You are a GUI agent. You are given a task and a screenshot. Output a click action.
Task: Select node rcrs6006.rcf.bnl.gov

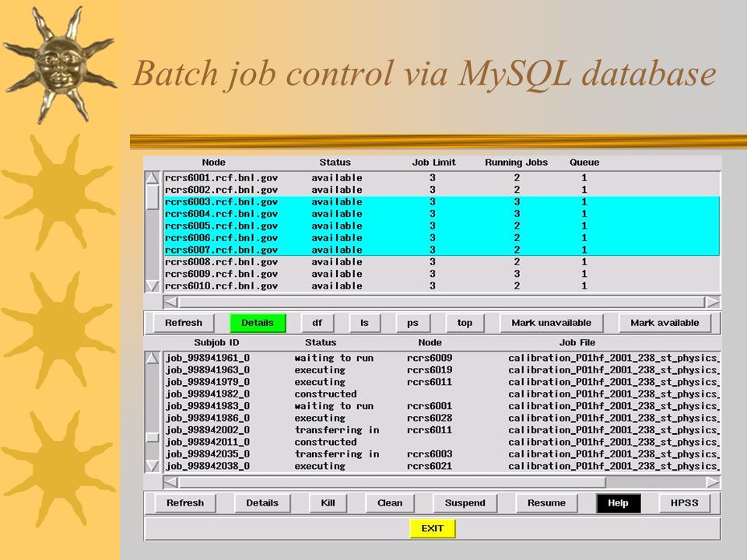click(441, 238)
